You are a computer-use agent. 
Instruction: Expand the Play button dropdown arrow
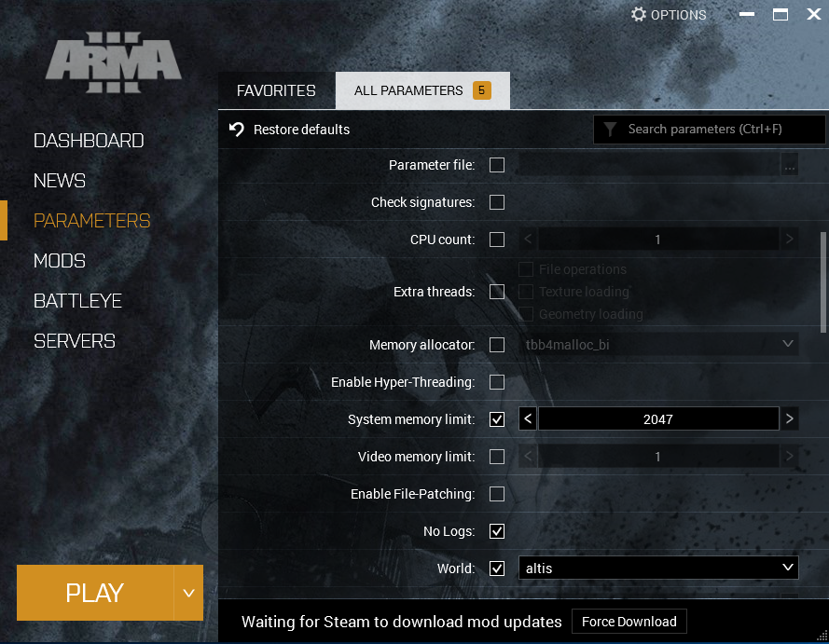(188, 593)
